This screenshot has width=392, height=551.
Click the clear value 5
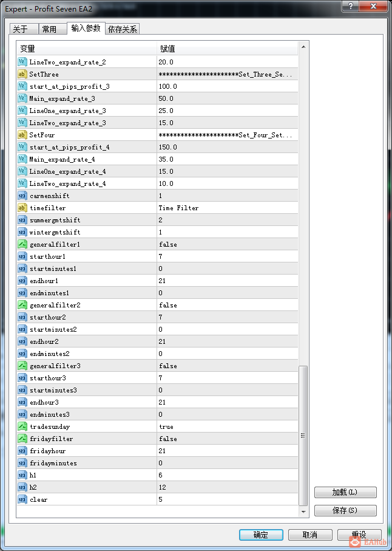tap(160, 499)
